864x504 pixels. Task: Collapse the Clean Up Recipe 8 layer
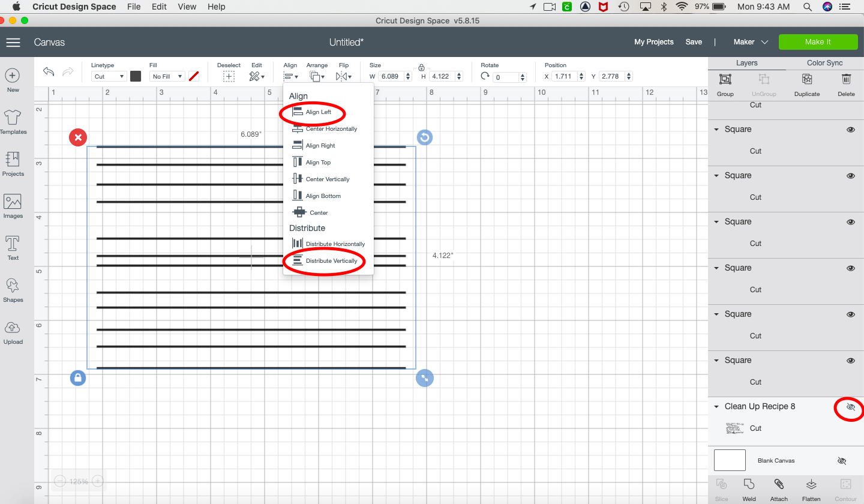click(x=716, y=407)
